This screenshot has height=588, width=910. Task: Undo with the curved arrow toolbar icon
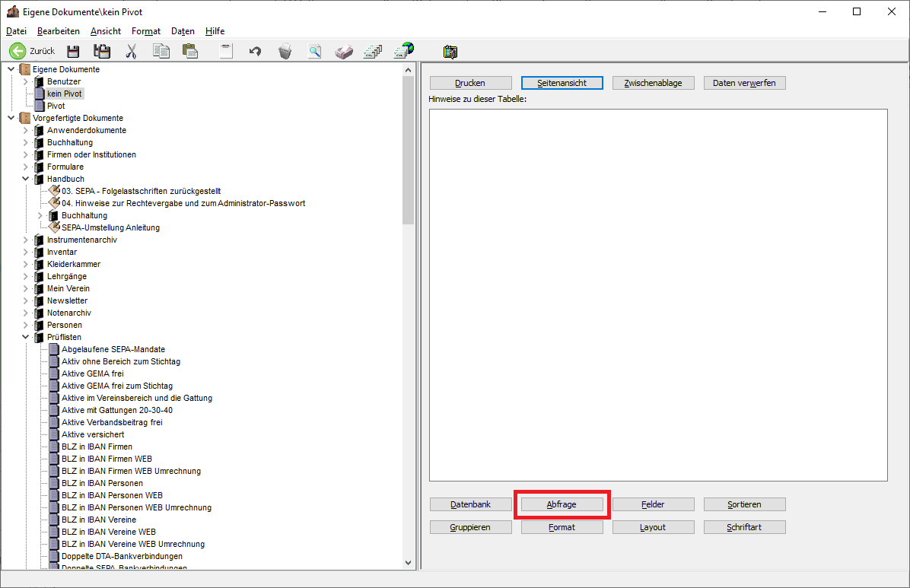point(256,52)
